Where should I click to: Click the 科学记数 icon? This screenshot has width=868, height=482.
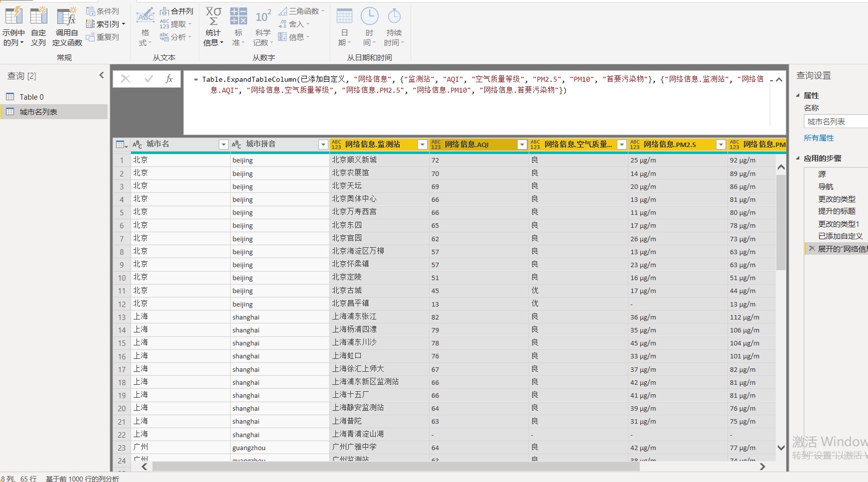pyautogui.click(x=263, y=16)
